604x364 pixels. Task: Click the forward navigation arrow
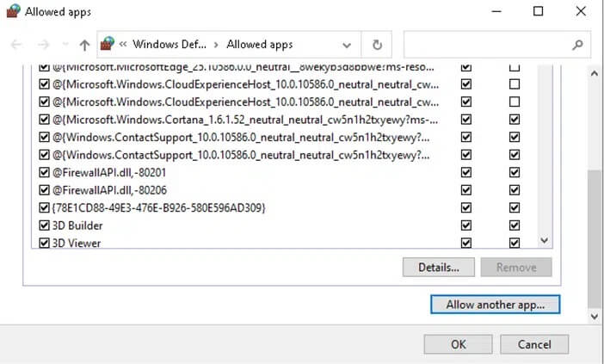pos(43,45)
